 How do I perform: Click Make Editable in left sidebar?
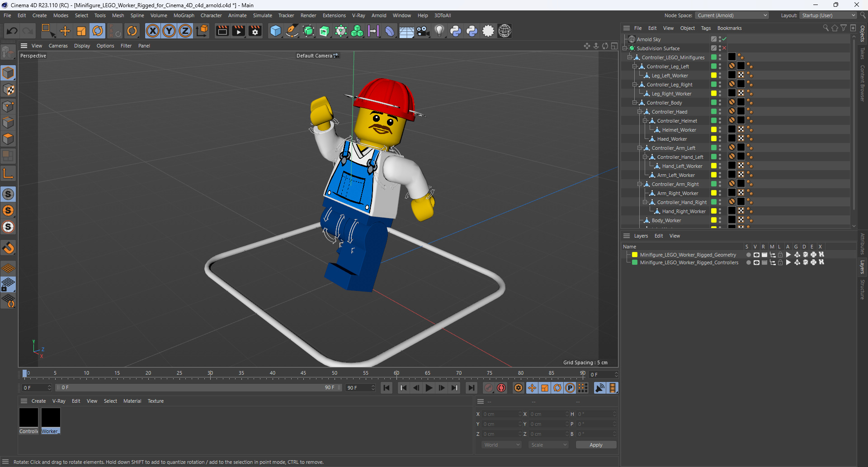[8, 53]
